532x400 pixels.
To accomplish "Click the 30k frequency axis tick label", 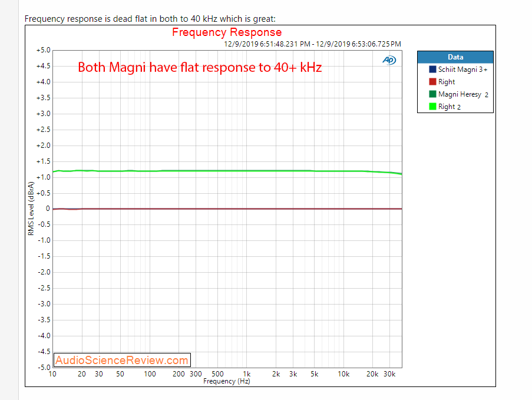I will [389, 374].
